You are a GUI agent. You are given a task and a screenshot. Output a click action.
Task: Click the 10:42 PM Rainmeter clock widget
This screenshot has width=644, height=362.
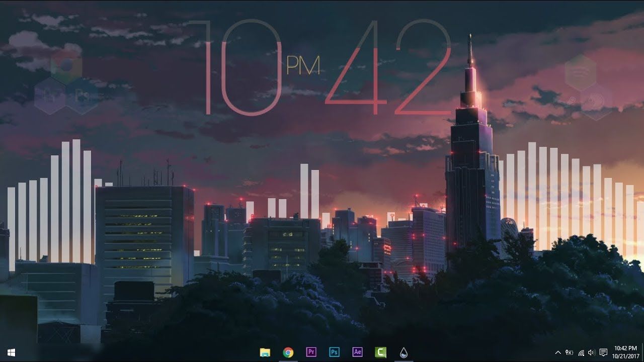point(322,65)
